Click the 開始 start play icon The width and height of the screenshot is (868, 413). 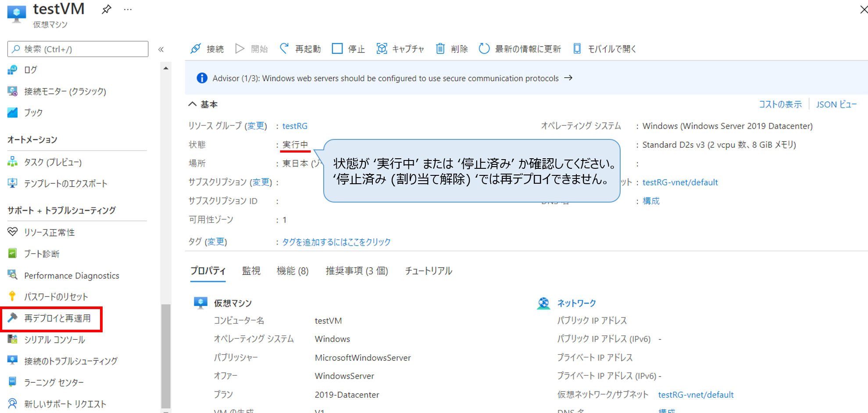click(239, 49)
